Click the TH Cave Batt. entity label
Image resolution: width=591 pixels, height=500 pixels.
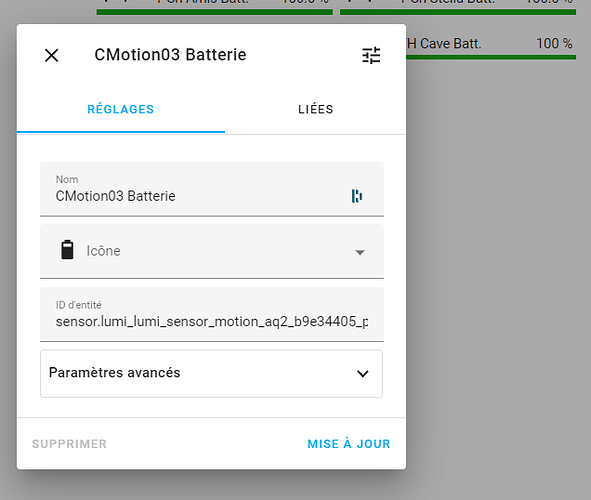[x=444, y=44]
